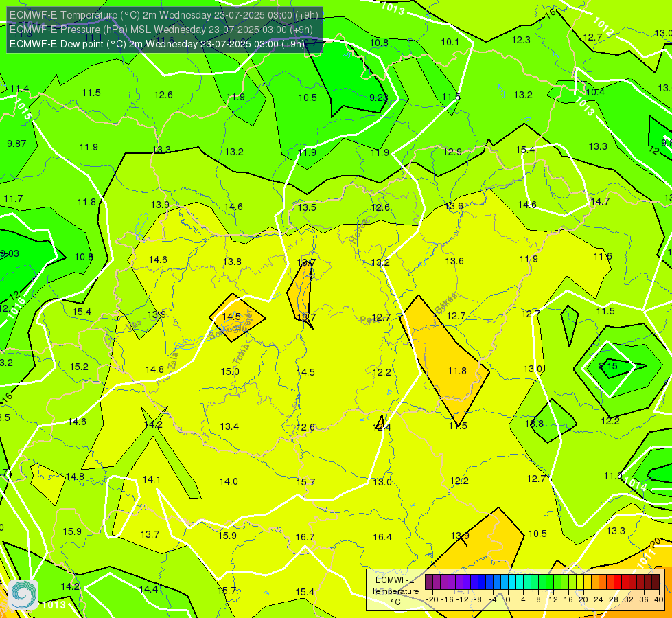Screen dimensions: 672x618
Task: Click the 12.9 dew point value
Action: click(x=452, y=152)
